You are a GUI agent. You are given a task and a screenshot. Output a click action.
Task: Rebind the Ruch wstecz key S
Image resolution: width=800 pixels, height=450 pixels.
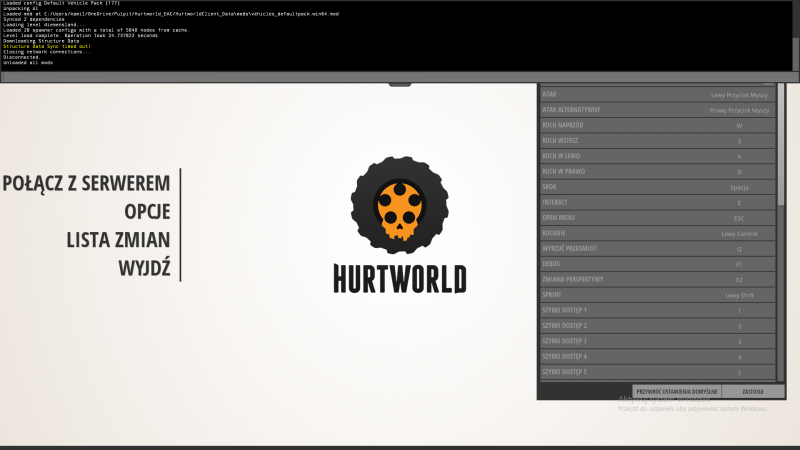[x=658, y=140]
